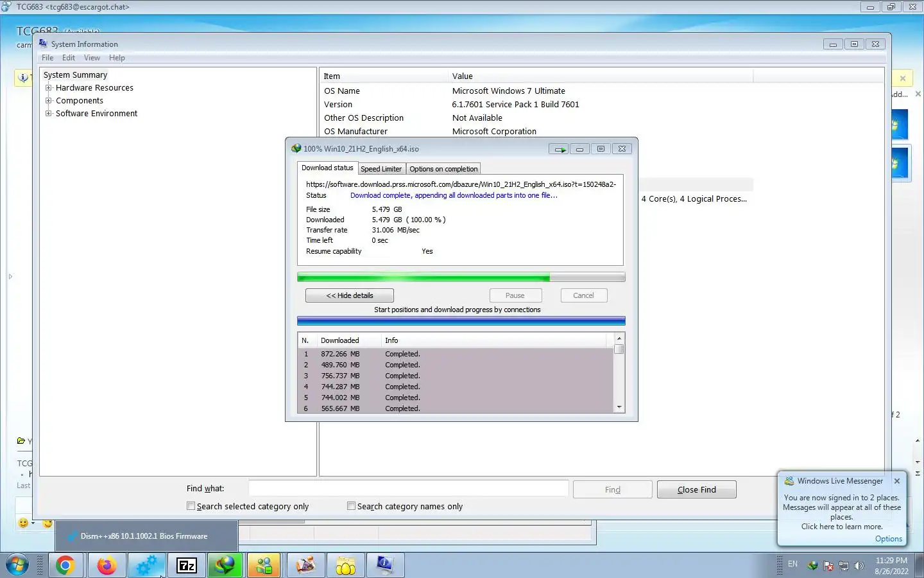Open Windows Live Messenger taskbar button

tap(264, 565)
